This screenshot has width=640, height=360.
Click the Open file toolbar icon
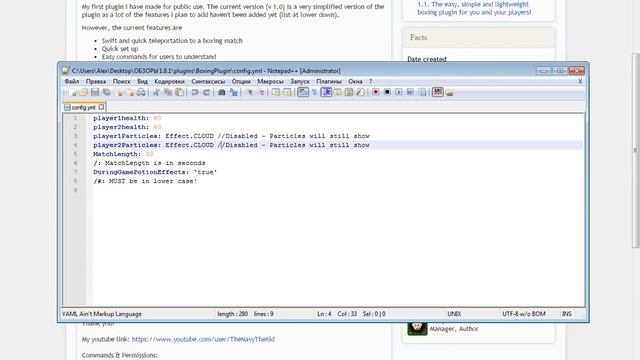coord(83,93)
